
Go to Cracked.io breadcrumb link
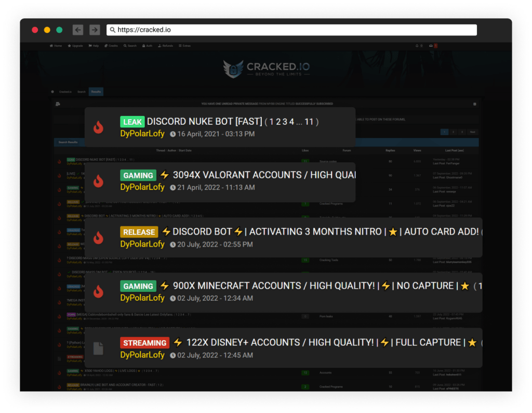65,92
